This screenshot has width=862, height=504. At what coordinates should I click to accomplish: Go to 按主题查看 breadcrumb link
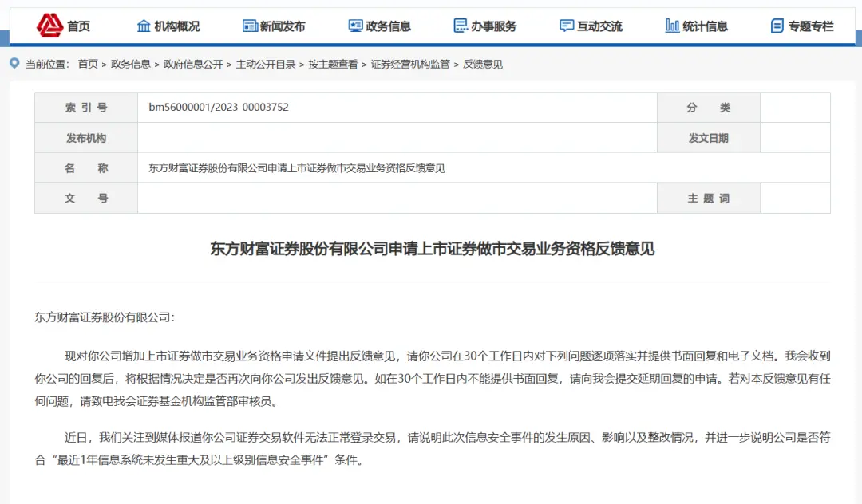(x=333, y=65)
